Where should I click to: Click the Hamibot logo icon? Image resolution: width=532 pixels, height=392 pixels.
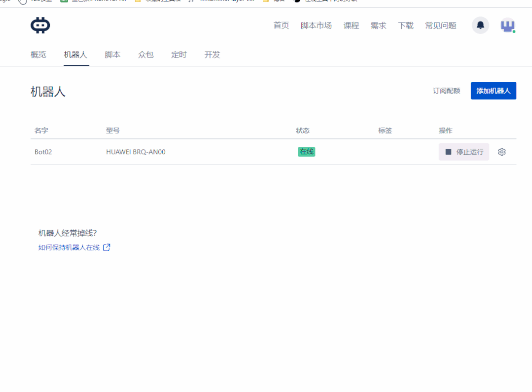(x=39, y=25)
